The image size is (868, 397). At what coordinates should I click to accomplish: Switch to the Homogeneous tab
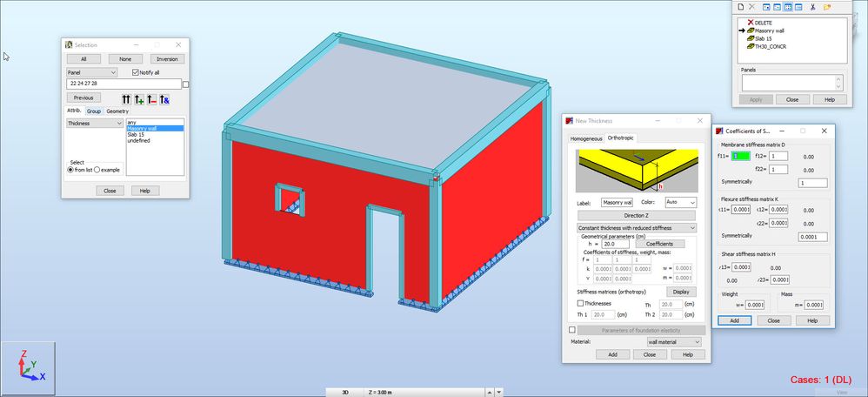pyautogui.click(x=587, y=138)
